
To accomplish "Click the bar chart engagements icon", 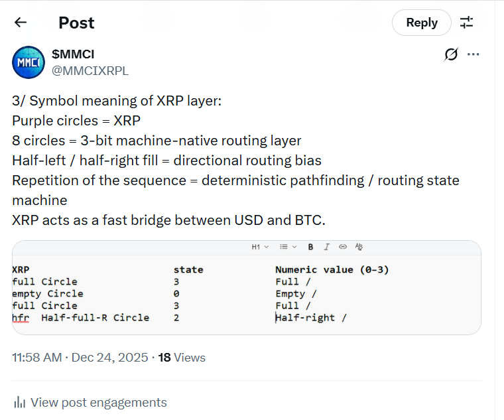I will pos(20,402).
